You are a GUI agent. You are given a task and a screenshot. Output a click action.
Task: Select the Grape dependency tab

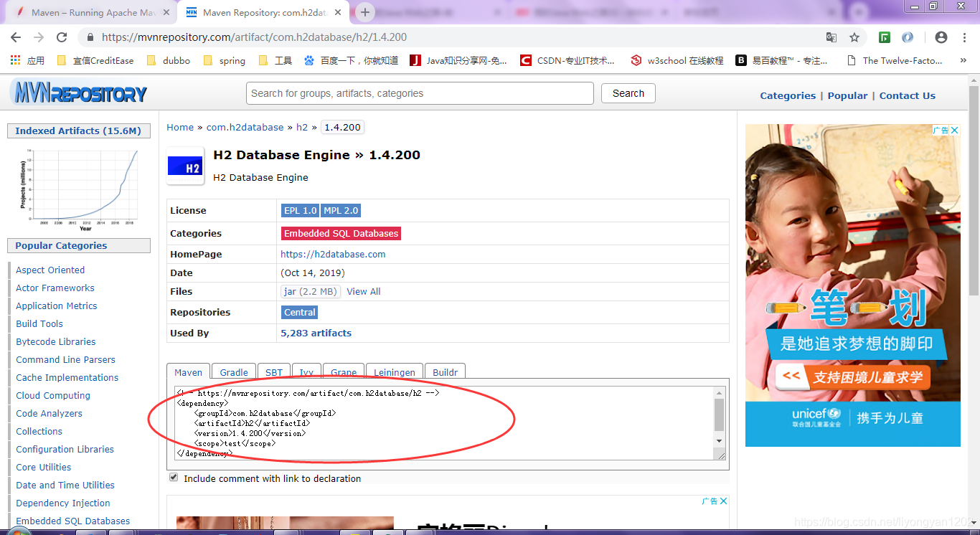[344, 372]
